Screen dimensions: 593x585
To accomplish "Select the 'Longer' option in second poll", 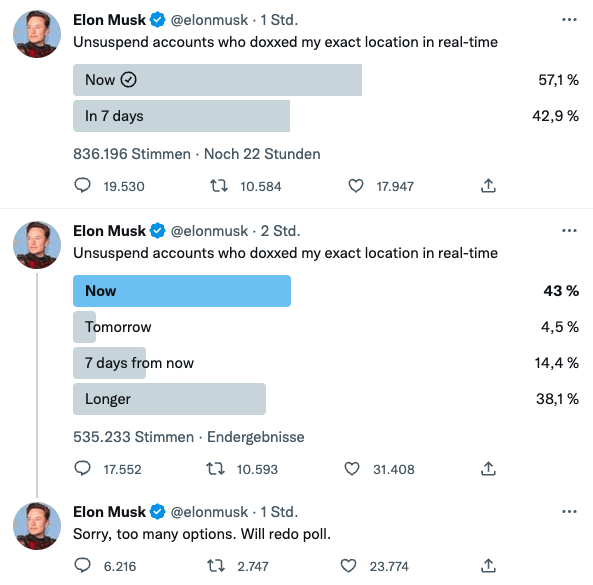I will click(169, 399).
